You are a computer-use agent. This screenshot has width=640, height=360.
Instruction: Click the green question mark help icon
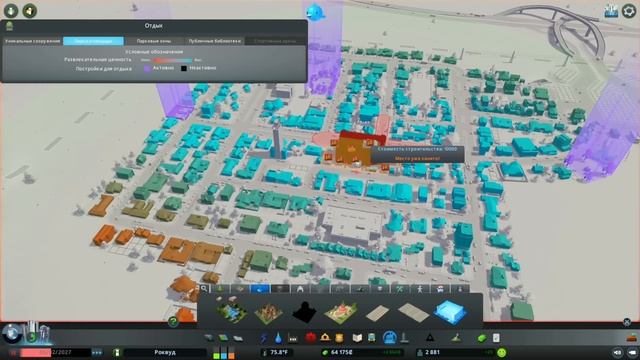[x=173, y=322]
